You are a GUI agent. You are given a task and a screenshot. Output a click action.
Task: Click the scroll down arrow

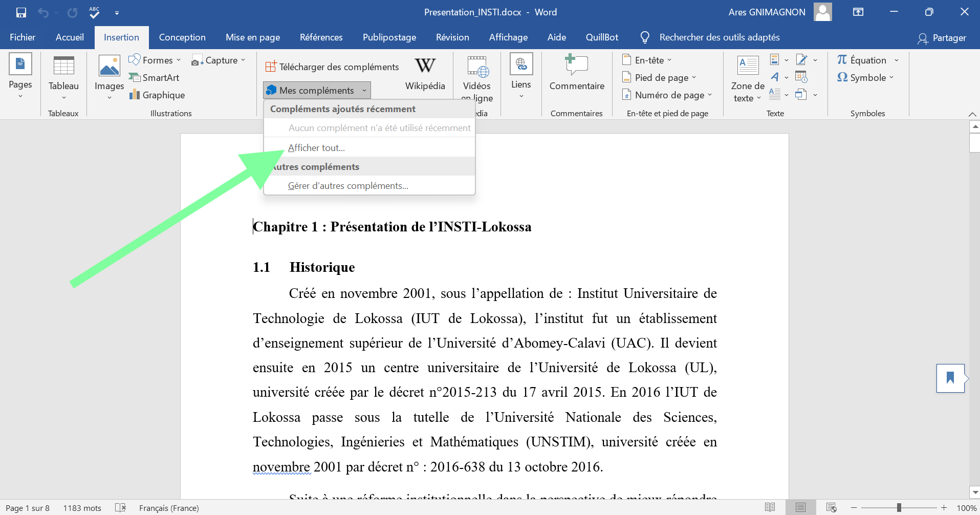[974, 492]
